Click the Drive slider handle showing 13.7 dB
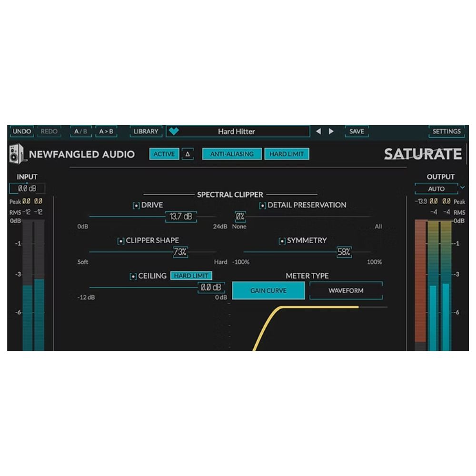 tap(181, 217)
